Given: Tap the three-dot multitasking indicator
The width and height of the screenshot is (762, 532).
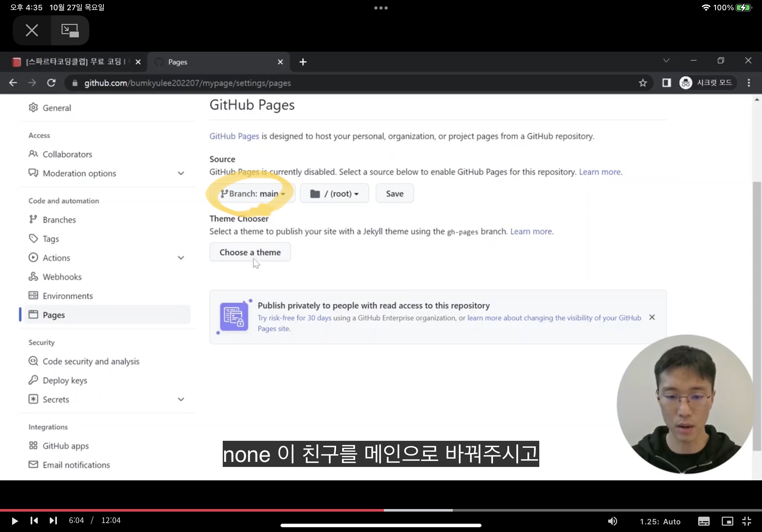Looking at the screenshot, I should click(381, 8).
